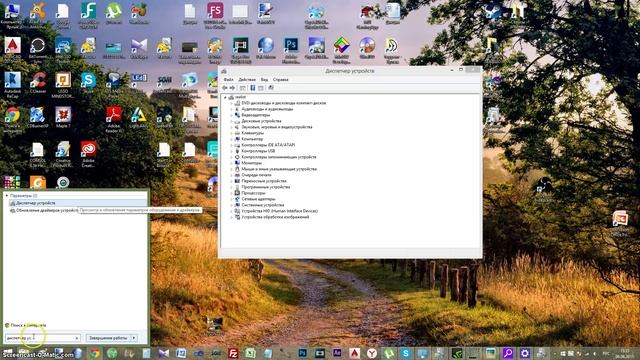Screen dimensions: 640x360
Task: Click the After Effects icon in the taskbar
Action: tap(337, 353)
